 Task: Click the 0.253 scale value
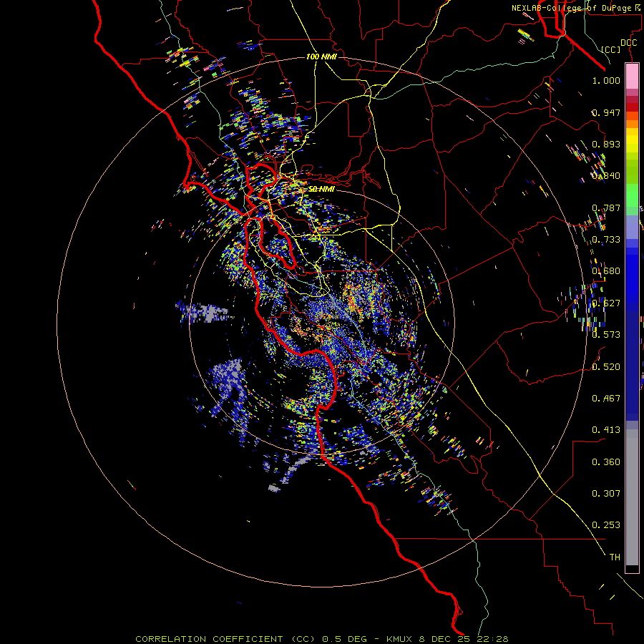tap(606, 525)
